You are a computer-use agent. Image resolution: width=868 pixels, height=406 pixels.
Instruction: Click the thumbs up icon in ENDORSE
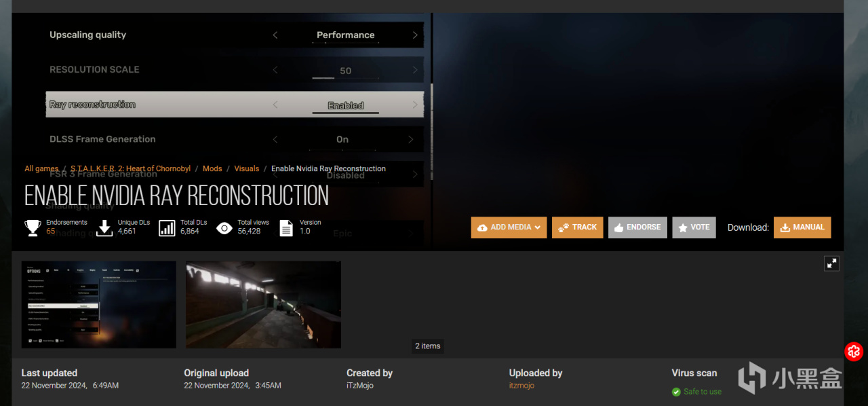[x=618, y=227]
